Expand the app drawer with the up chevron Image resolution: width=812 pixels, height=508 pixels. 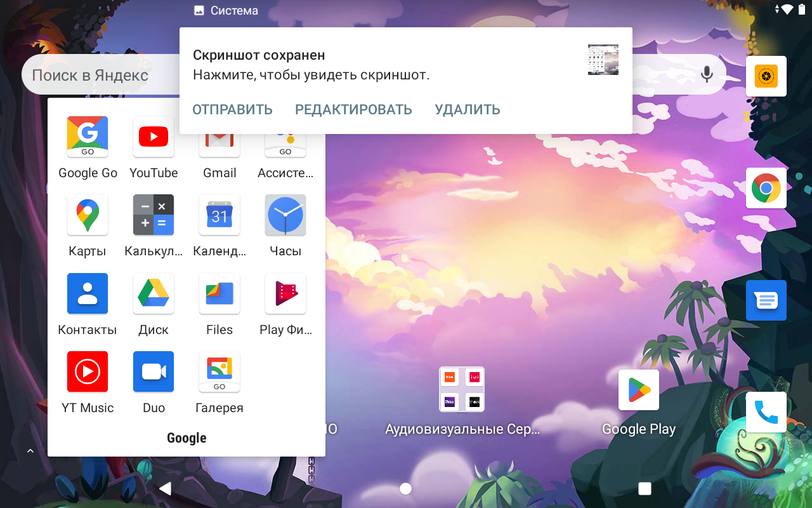[30, 451]
